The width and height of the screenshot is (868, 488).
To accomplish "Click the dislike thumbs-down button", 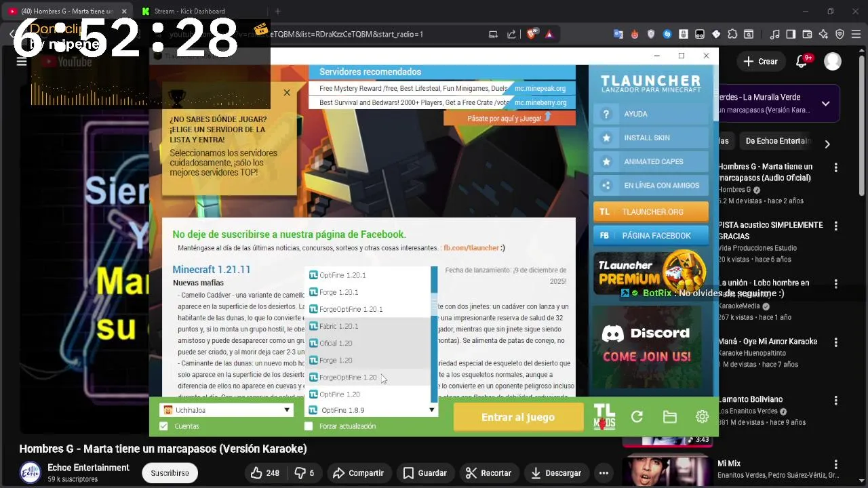I will coord(304,473).
